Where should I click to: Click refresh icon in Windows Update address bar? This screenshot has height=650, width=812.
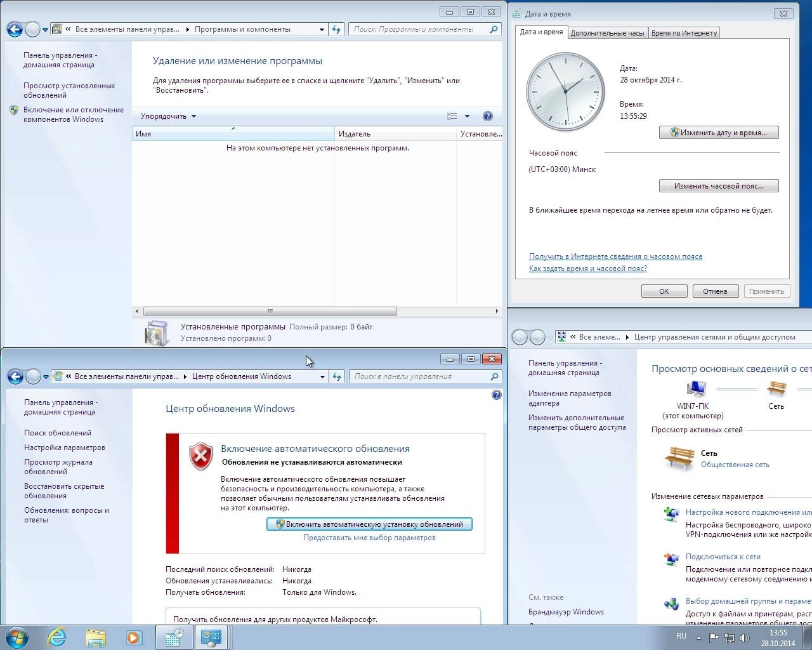337,376
